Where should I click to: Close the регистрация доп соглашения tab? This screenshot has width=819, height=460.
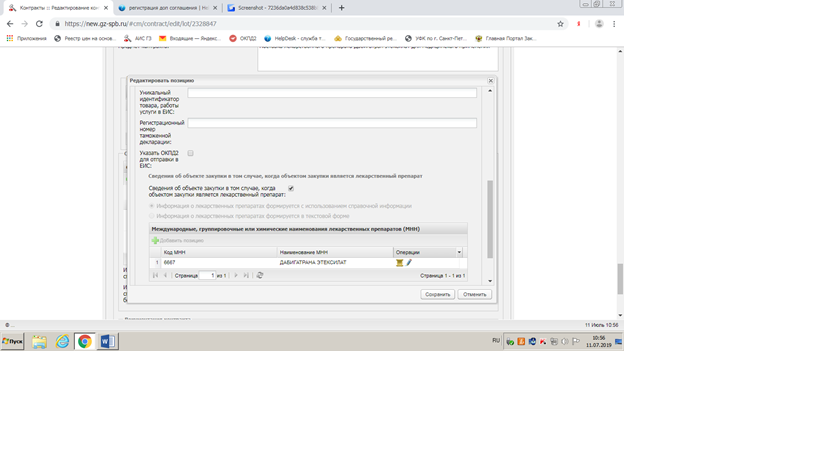tap(215, 8)
